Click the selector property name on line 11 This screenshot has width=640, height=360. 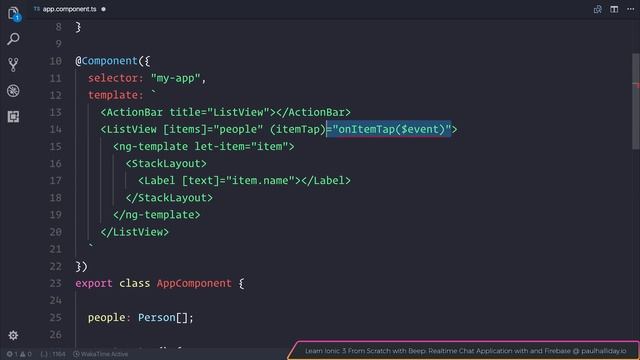pyautogui.click(x=113, y=78)
